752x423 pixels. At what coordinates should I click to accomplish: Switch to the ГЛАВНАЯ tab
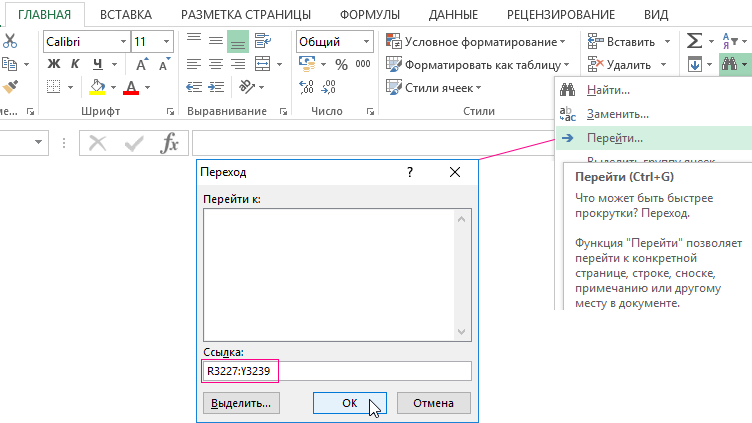tap(45, 15)
